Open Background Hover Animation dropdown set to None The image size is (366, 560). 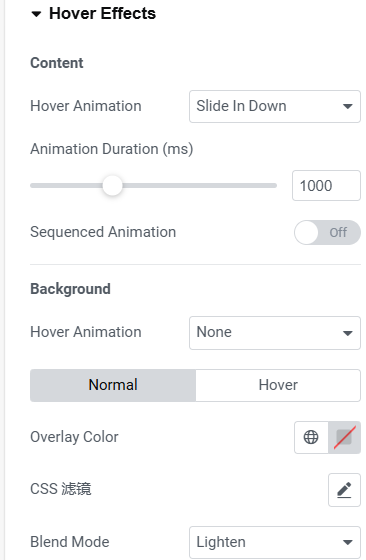click(x=275, y=332)
